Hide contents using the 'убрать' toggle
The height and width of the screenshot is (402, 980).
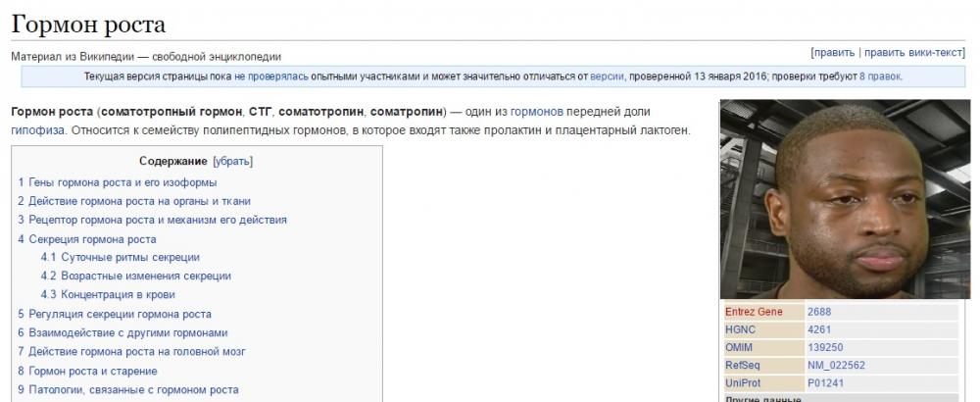point(232,161)
